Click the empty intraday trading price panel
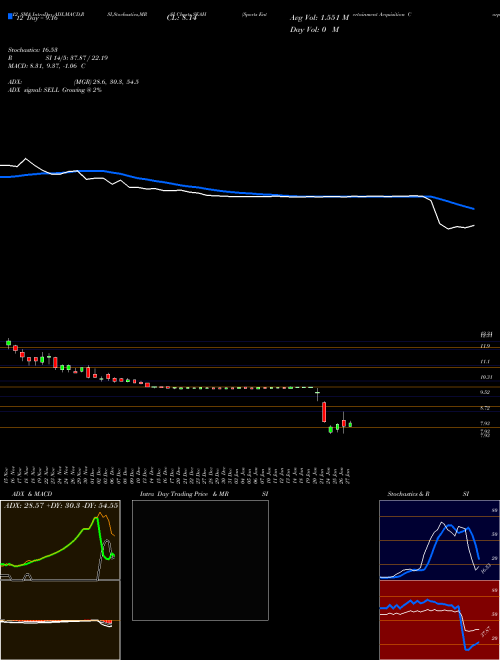The height and width of the screenshot is (660, 500). [200, 560]
